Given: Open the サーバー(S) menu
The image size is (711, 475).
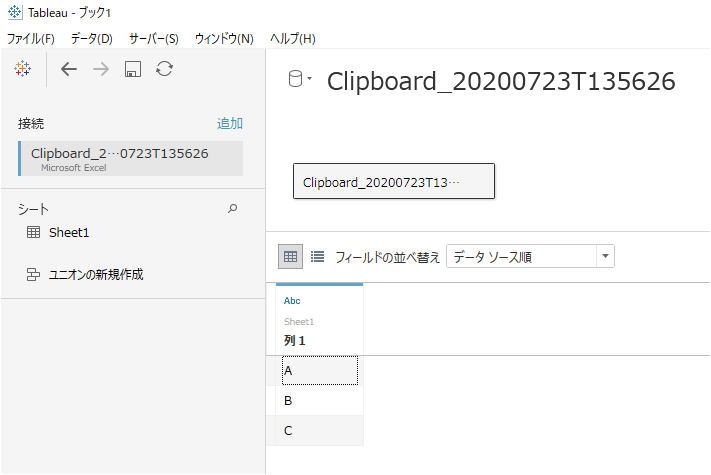Looking at the screenshot, I should click(x=154, y=39).
